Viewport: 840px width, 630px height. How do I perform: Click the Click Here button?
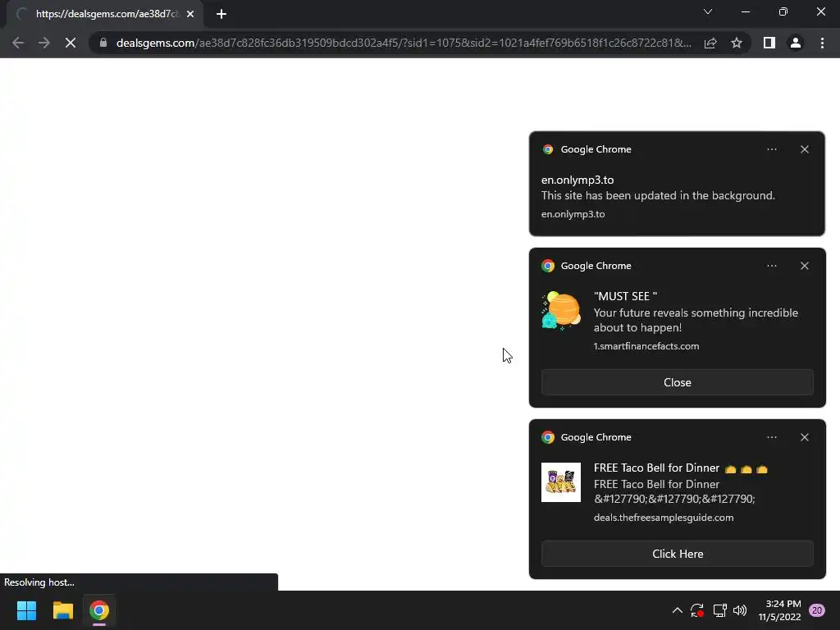point(677,554)
